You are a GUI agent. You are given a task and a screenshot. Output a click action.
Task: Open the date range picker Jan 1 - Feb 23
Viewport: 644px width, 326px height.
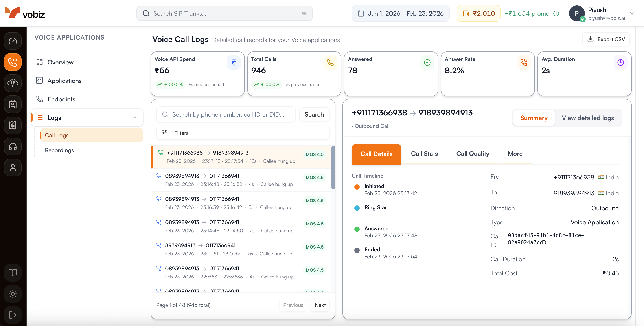coord(400,13)
